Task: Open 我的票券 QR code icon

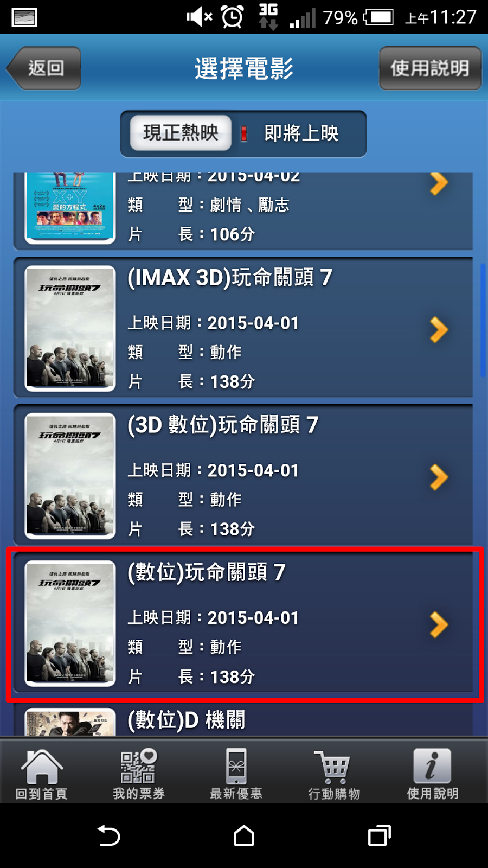Action: 138,766
